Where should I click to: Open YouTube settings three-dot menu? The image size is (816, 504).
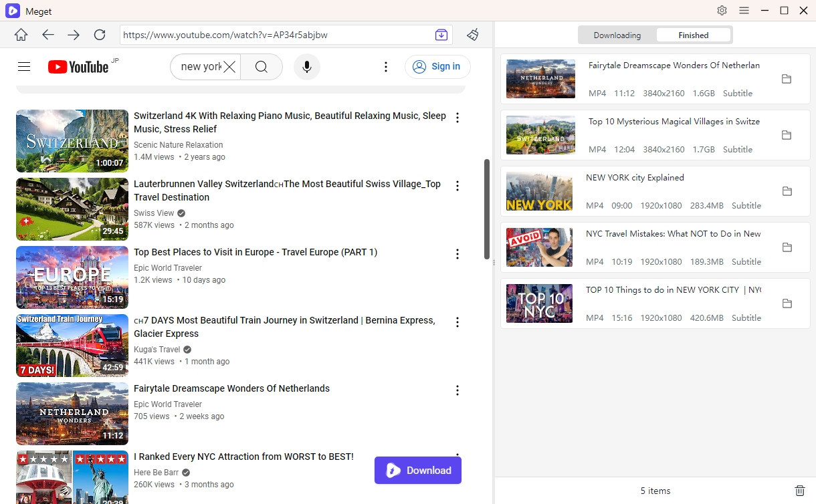pos(386,67)
